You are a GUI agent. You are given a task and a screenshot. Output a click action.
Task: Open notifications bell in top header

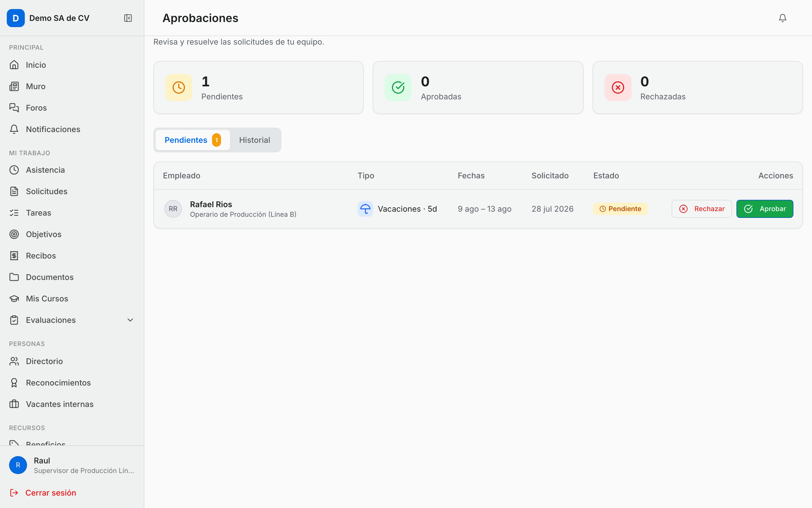[x=782, y=18]
